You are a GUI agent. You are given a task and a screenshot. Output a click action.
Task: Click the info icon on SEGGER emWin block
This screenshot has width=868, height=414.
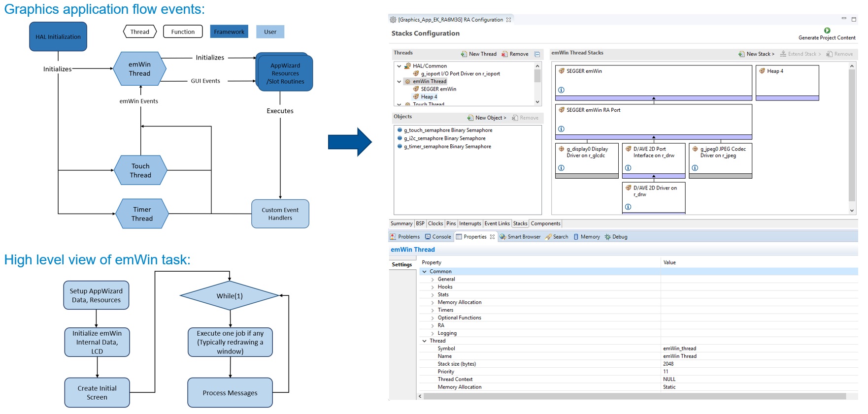tap(561, 90)
